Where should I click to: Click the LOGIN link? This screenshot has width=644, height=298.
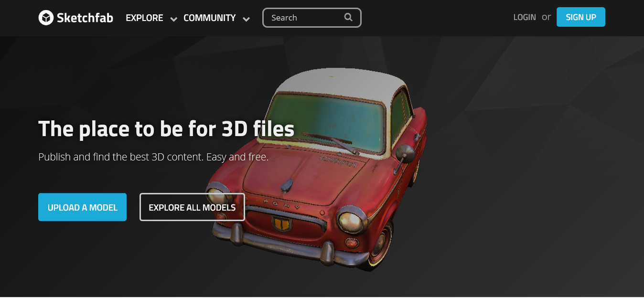pos(524,17)
